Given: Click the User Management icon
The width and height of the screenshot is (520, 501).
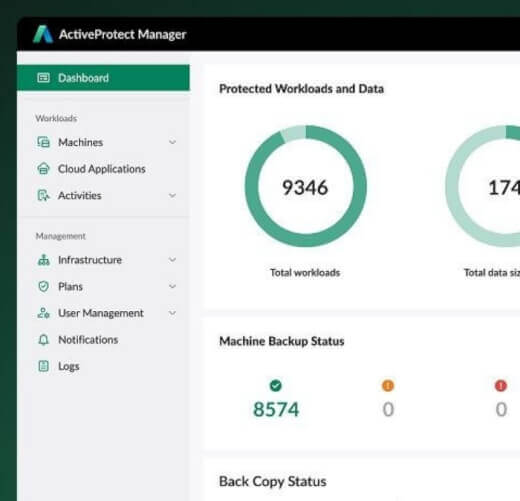Looking at the screenshot, I should click(x=43, y=313).
